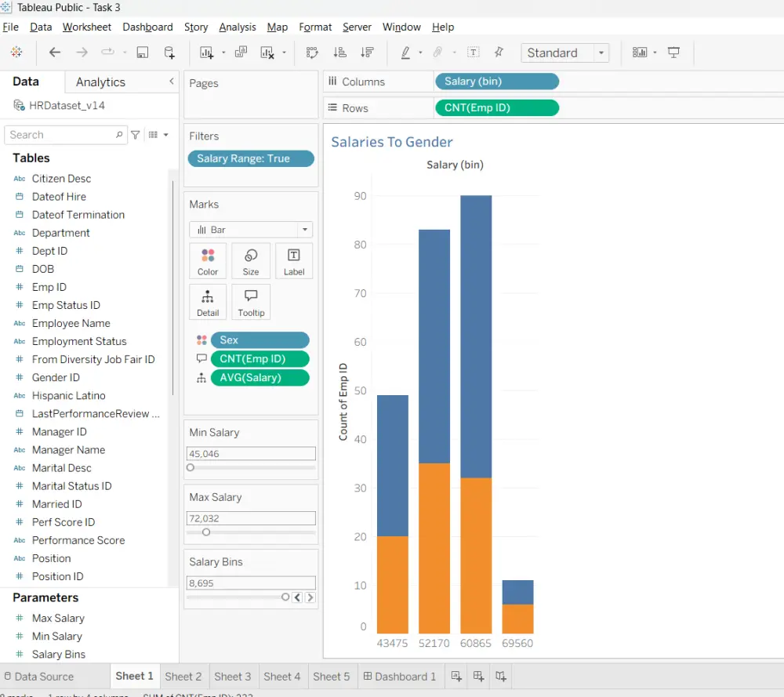The width and height of the screenshot is (784, 697).
Task: Click the Sex pill in Marks
Action: click(x=260, y=340)
